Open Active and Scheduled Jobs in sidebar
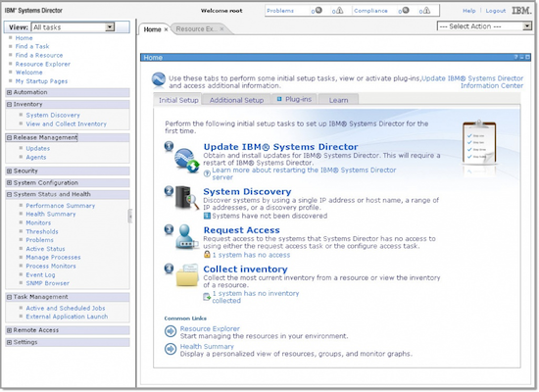 (66, 309)
